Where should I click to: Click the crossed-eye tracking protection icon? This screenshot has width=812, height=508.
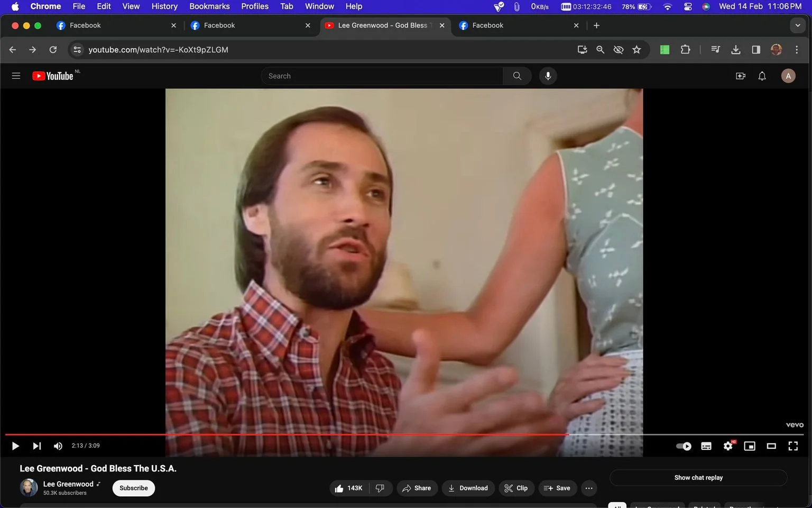pyautogui.click(x=618, y=49)
